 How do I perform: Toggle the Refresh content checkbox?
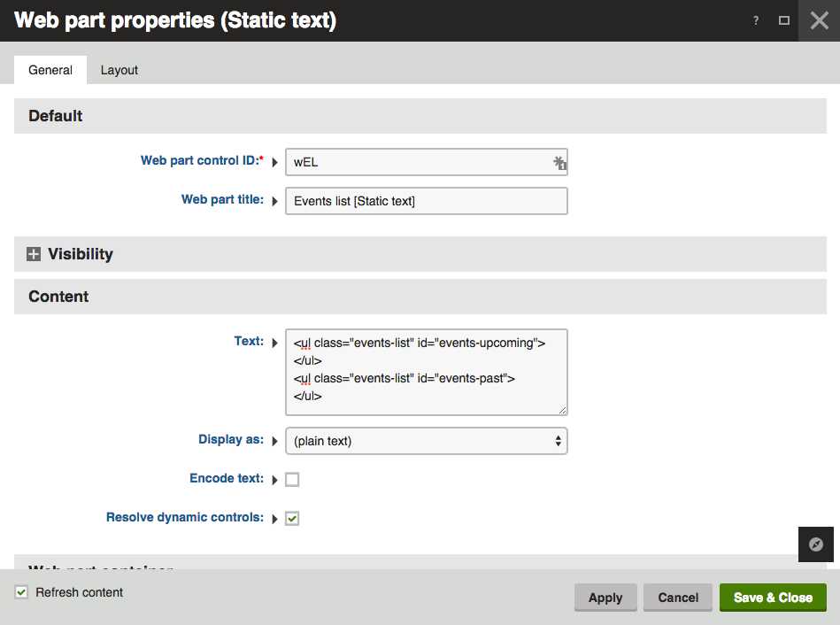22,592
